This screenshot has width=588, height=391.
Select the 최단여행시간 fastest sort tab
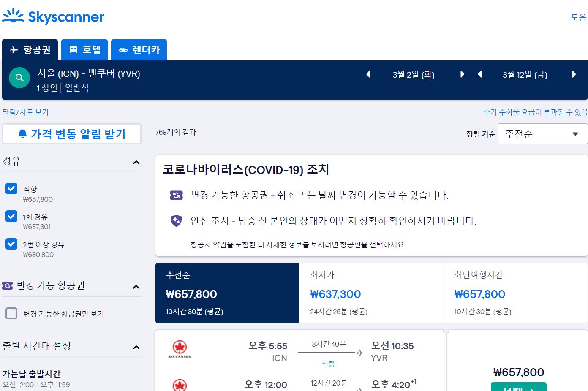(515, 293)
